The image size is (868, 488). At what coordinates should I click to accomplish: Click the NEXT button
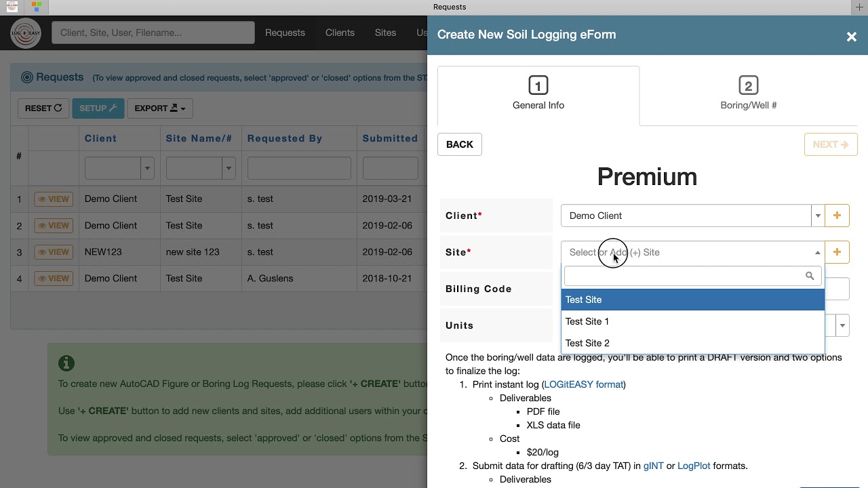click(x=831, y=144)
